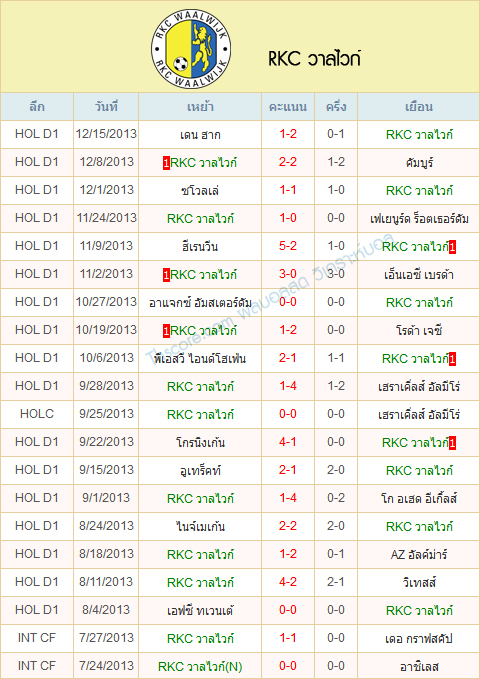The height and width of the screenshot is (679, 480).
Task: Select away team โก อเฮด อีเกิ้ลส์
Action: pyautogui.click(x=419, y=499)
